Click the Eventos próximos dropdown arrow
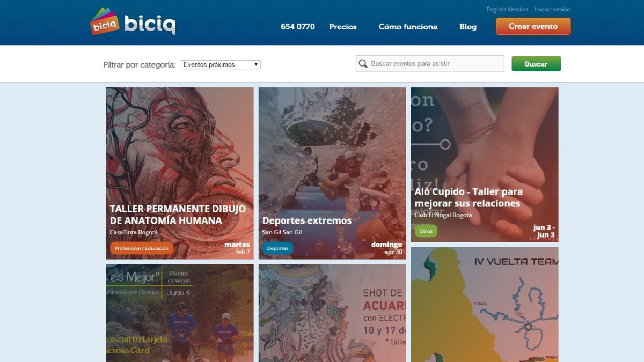Screen dimensions: 644x362 [256, 64]
